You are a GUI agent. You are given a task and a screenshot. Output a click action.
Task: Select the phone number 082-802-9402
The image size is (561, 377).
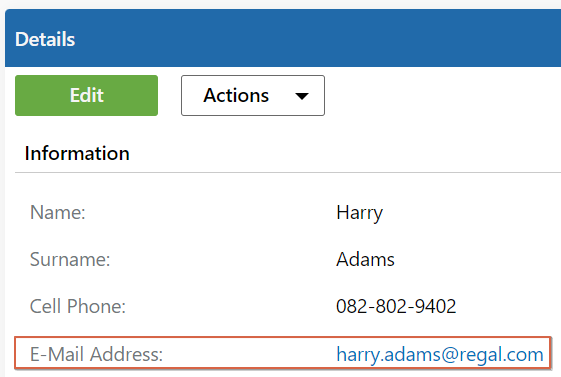coord(396,306)
